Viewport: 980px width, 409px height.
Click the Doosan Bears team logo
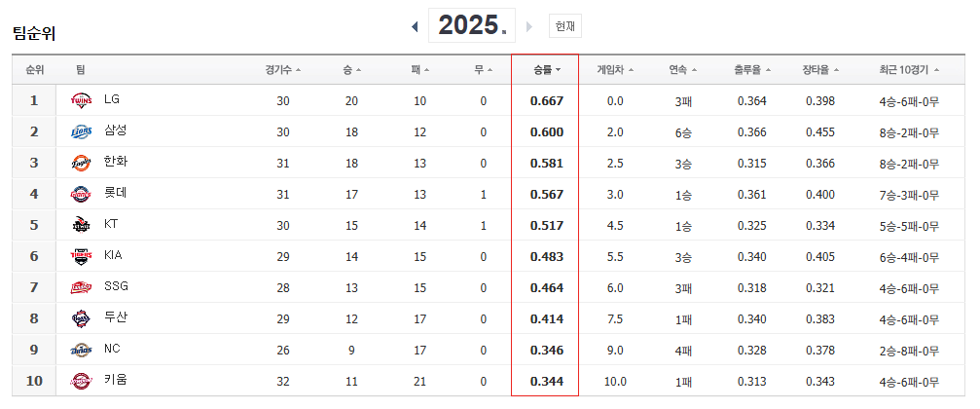(x=81, y=319)
